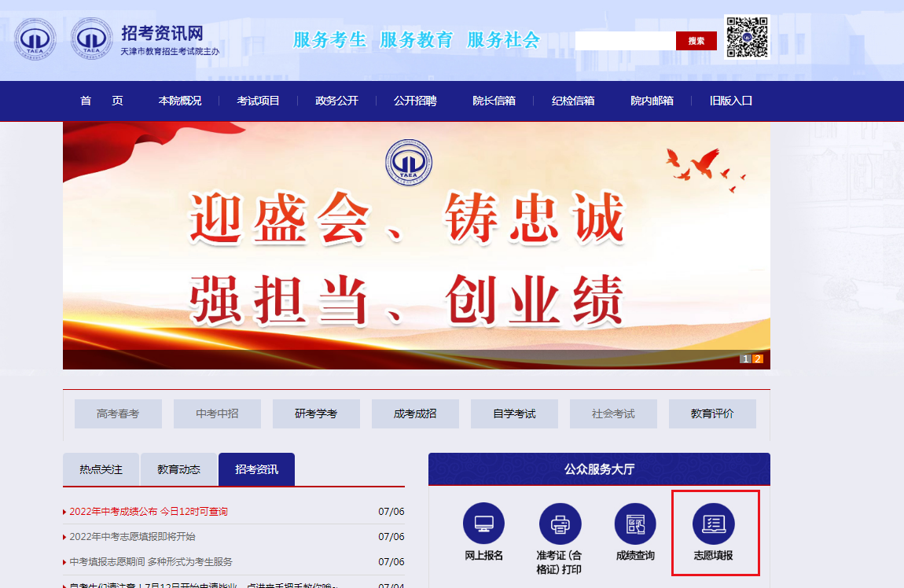Open the 成绩查询 icon
Image resolution: width=904 pixels, height=588 pixels.
coord(635,524)
